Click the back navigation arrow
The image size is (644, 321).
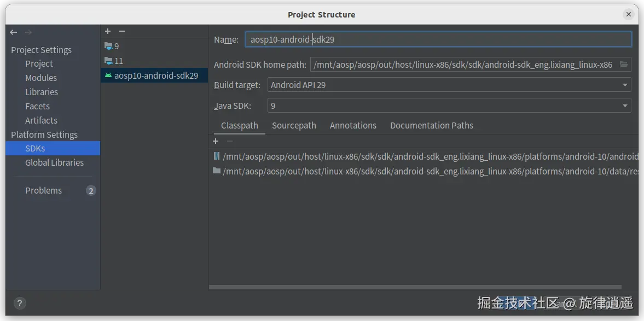click(14, 32)
